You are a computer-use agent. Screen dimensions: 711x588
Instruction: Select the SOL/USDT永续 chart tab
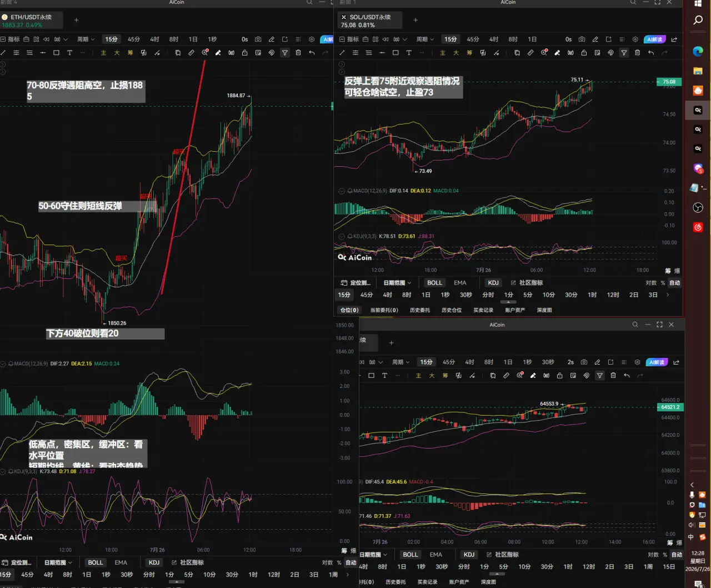[x=370, y=21]
